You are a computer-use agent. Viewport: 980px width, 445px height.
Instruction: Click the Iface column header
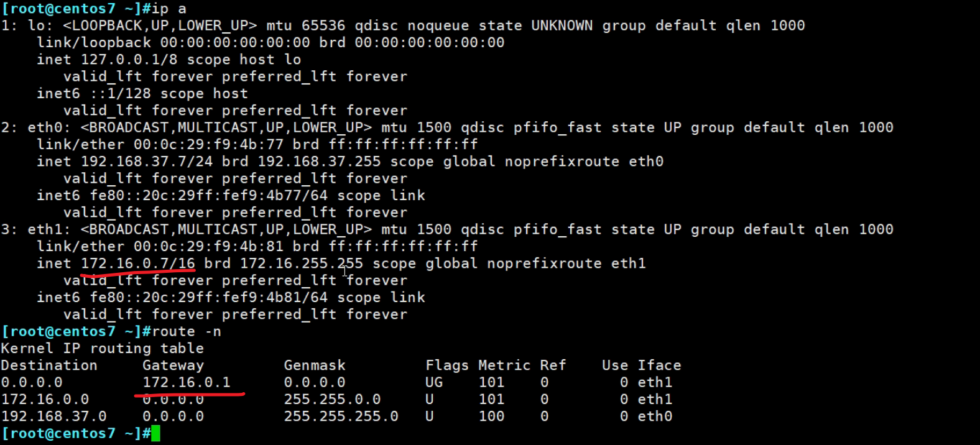(659, 365)
